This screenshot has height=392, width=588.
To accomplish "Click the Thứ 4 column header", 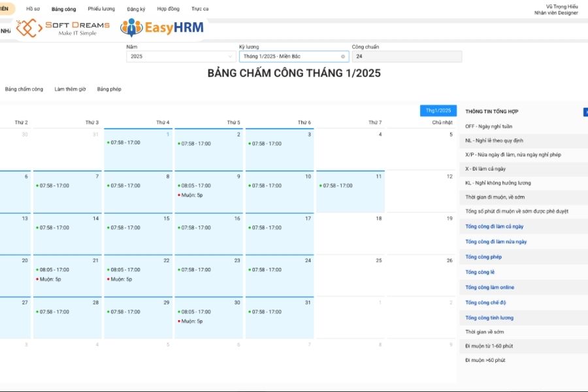I will coord(163,122).
